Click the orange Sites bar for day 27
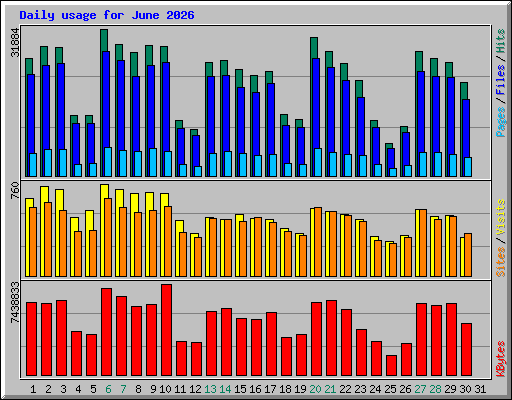This screenshot has height=400, width=512. click(x=423, y=243)
